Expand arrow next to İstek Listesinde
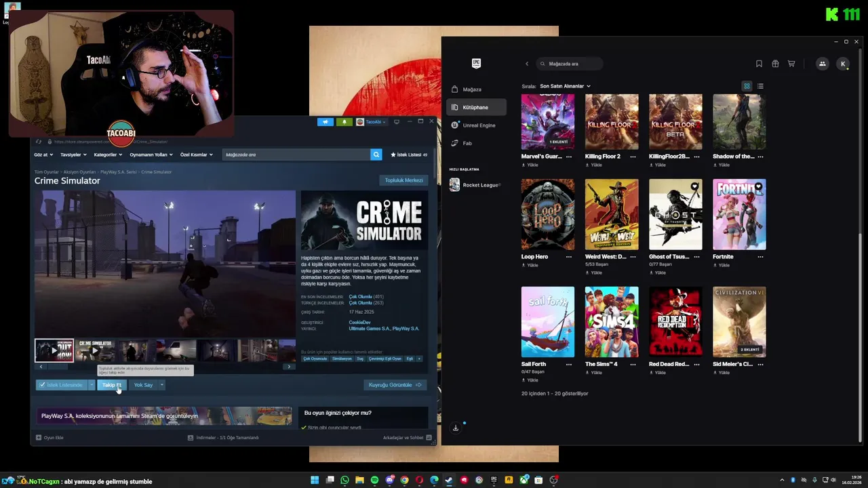 [92, 385]
